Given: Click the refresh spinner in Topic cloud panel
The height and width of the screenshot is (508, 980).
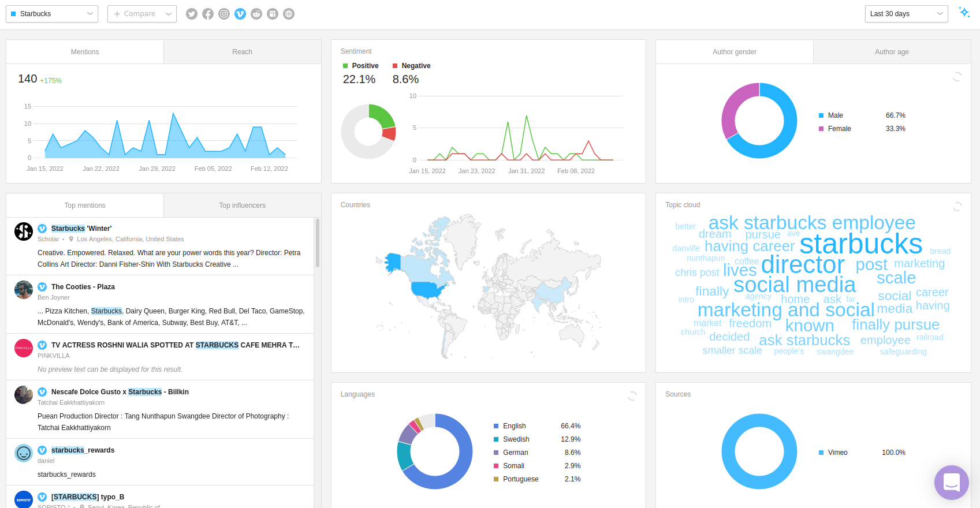Looking at the screenshot, I should [x=957, y=207].
